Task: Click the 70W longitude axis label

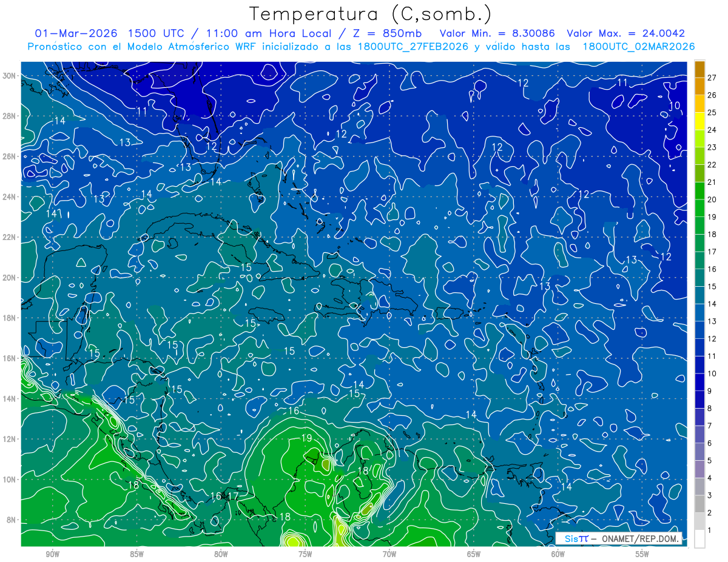Action: pyautogui.click(x=389, y=554)
